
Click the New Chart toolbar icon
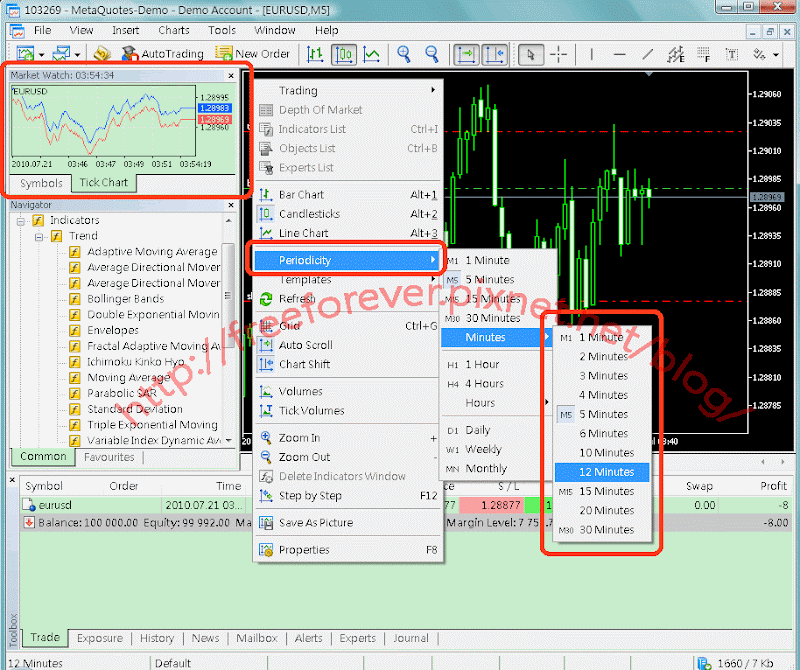pos(25,54)
